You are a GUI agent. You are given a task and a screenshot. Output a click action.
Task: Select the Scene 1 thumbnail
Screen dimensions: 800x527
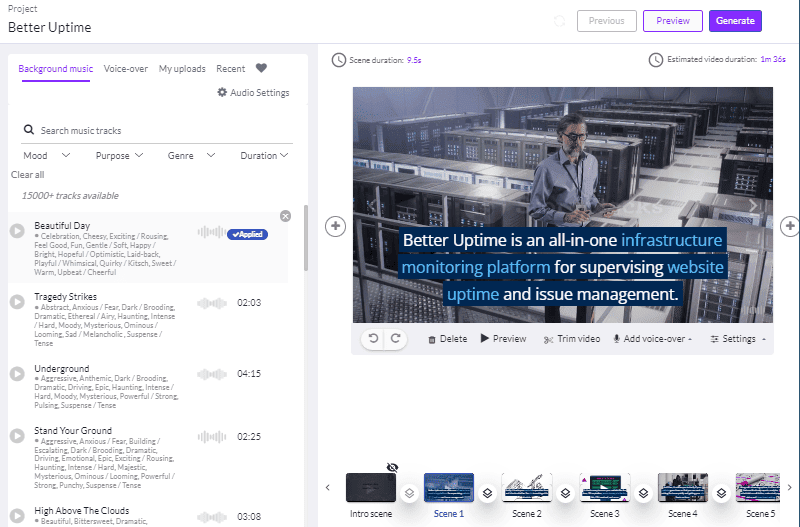[449, 487]
